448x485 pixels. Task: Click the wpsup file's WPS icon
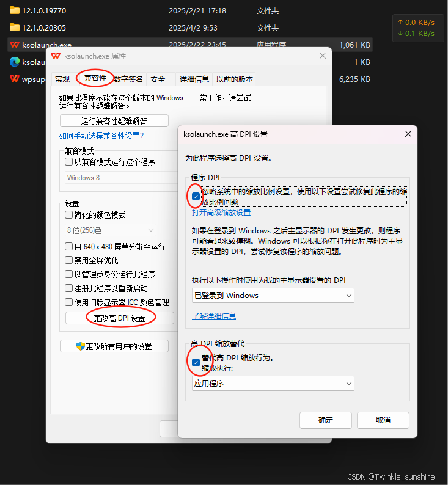click(14, 79)
